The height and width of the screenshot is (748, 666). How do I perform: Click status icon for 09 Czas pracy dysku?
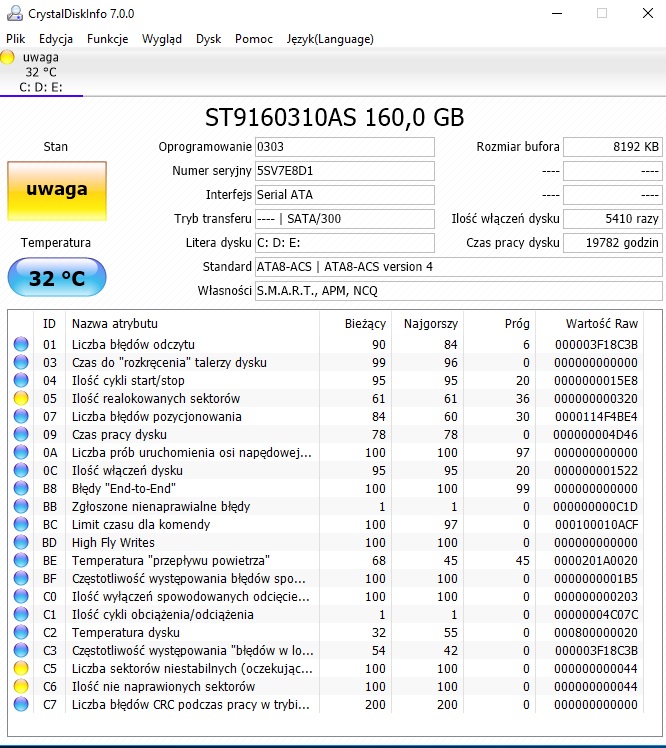pyautogui.click(x=21, y=434)
